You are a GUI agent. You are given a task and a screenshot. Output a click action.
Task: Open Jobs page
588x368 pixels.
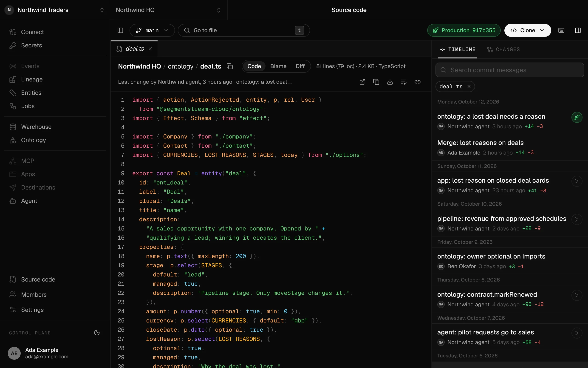click(55, 106)
